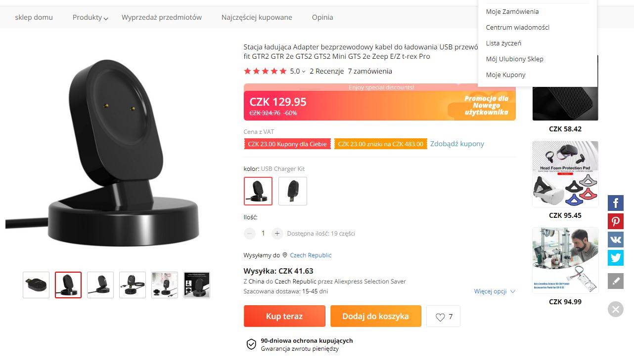This screenshot has width=634, height=364.
Task: Open Lista życzeń from account menu
Action: pyautogui.click(x=503, y=43)
